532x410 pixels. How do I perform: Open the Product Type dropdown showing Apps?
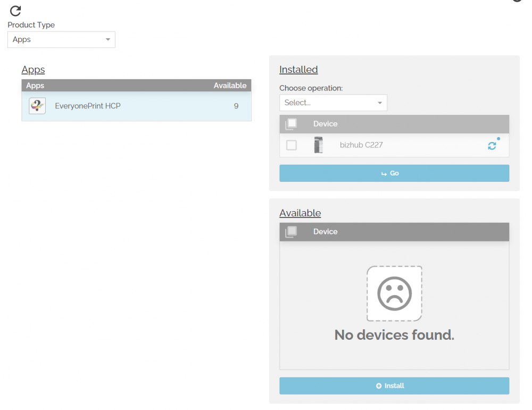point(61,39)
